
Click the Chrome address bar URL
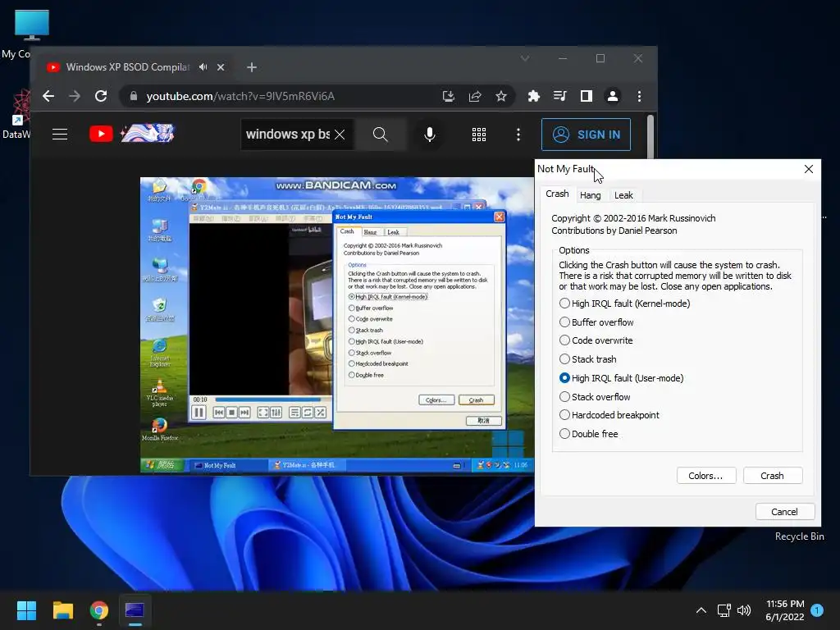(x=240, y=96)
